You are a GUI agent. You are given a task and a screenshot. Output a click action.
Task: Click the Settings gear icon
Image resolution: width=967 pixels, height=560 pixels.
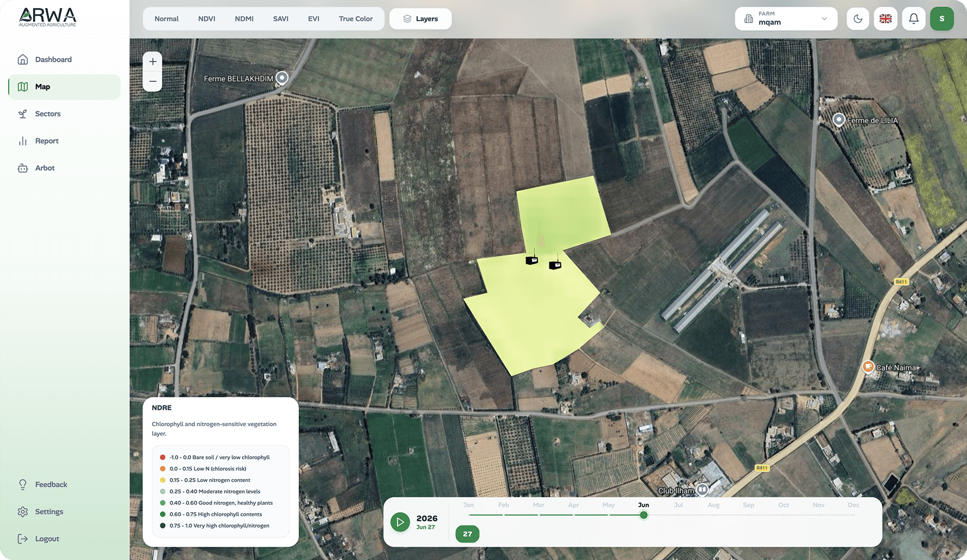click(23, 512)
